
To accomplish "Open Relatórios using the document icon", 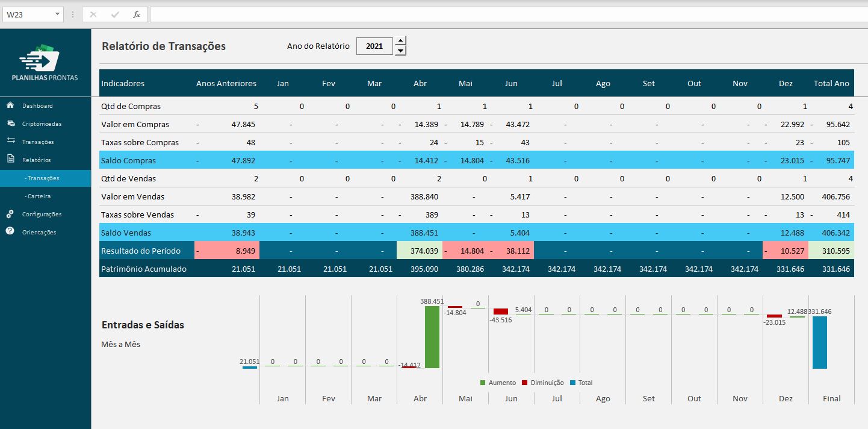I will click(10, 159).
